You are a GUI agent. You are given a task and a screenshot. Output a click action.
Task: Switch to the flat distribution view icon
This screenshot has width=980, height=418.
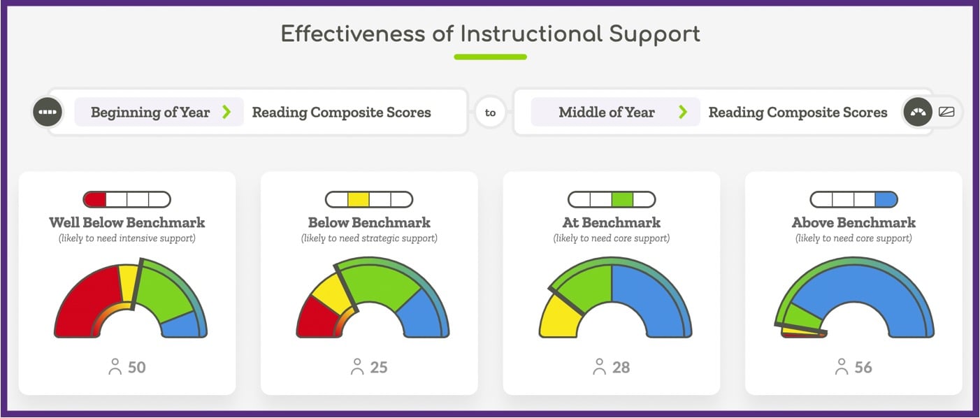[947, 110]
